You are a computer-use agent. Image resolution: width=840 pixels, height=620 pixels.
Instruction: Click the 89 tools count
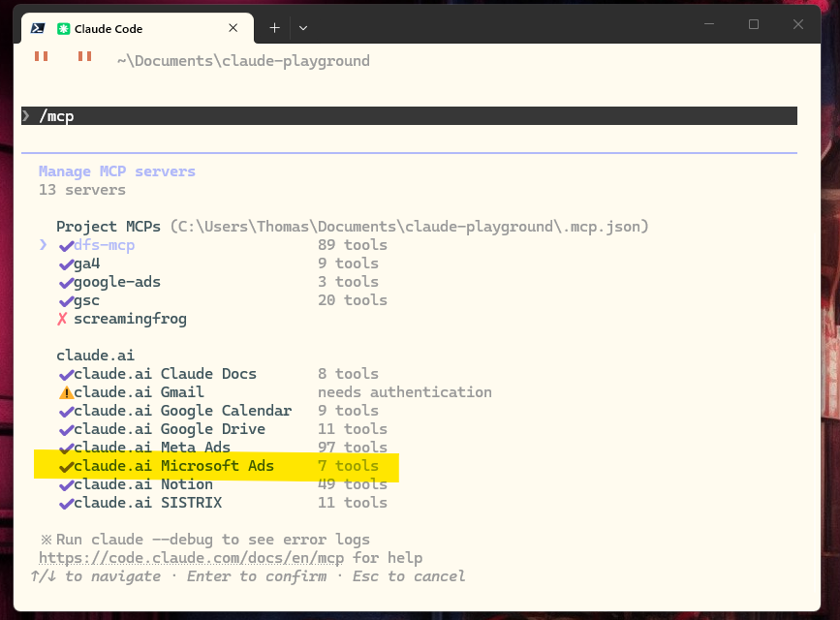coord(353,245)
